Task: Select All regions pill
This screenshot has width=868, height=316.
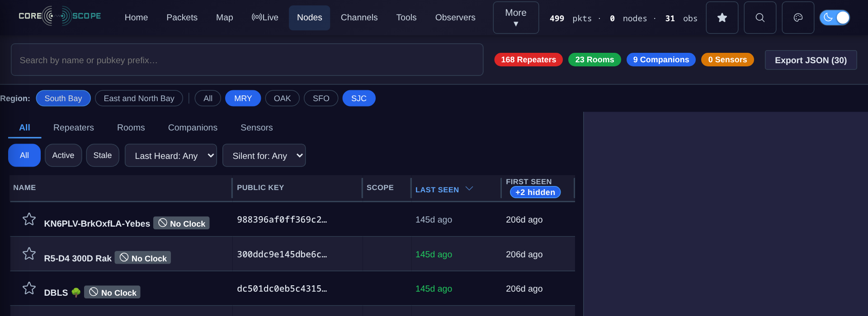Action: (x=208, y=98)
